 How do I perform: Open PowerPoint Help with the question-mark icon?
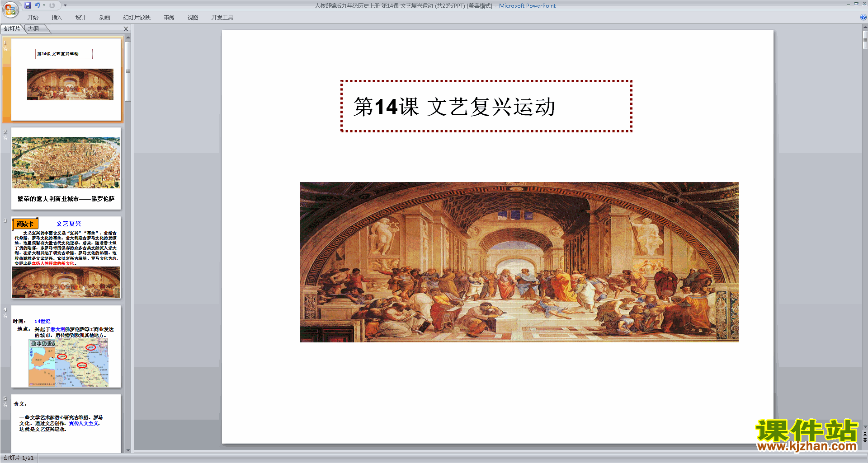[x=863, y=18]
